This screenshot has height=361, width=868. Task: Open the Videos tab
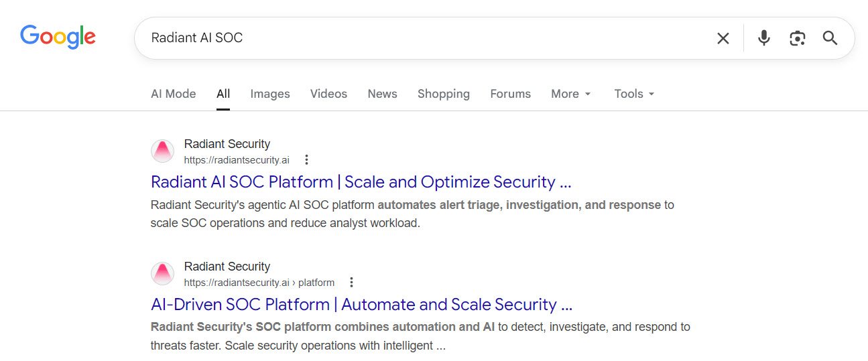click(x=328, y=94)
